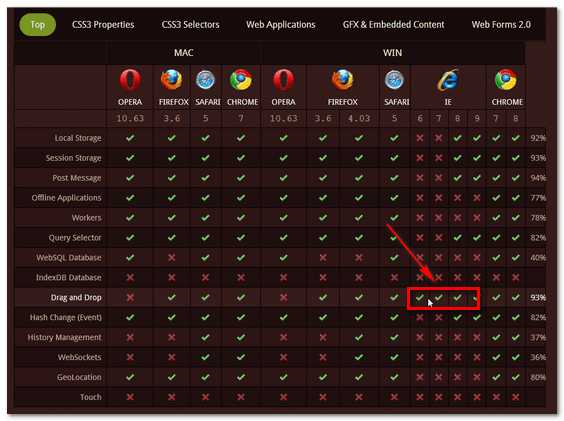Click the Mac Firefox browser icon
Image resolution: width=564 pixels, height=421 pixels.
[x=172, y=80]
